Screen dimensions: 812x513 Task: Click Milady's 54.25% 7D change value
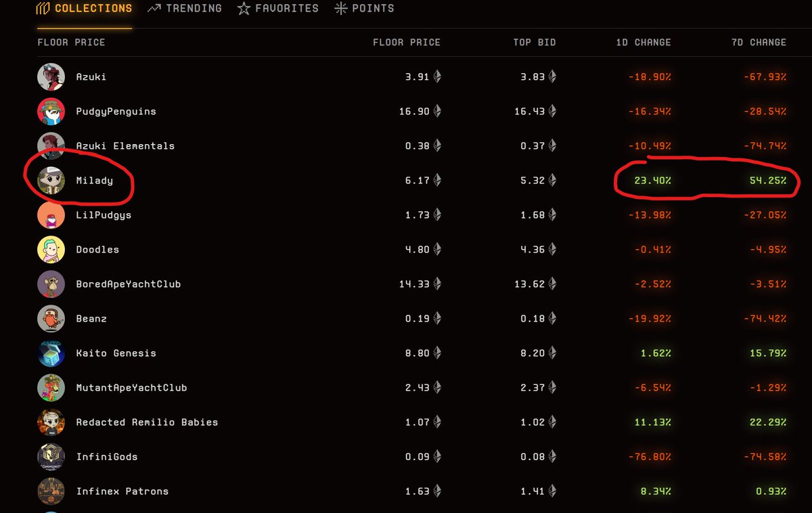(767, 181)
